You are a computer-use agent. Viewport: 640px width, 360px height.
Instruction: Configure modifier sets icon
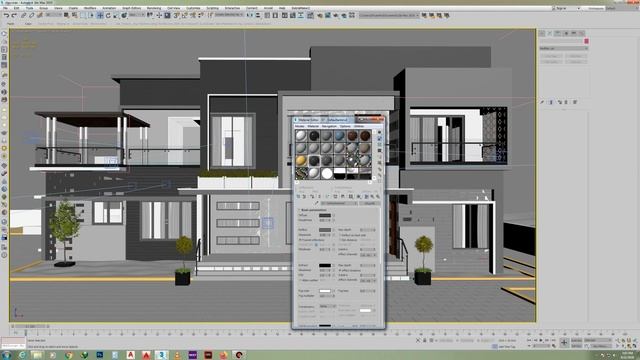[575, 102]
